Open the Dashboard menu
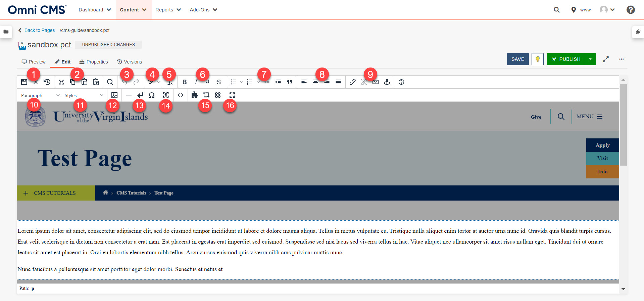Viewport: 644px width, 301px height. coord(95,10)
